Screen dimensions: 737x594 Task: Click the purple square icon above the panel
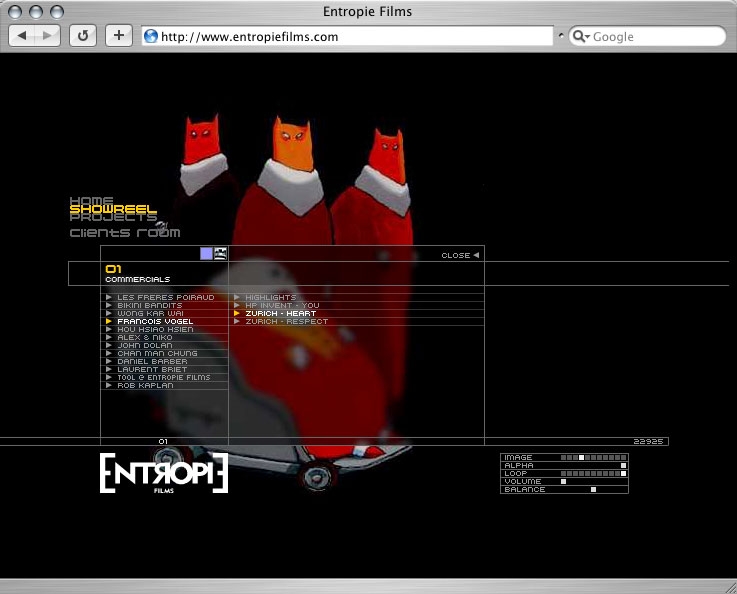206,254
